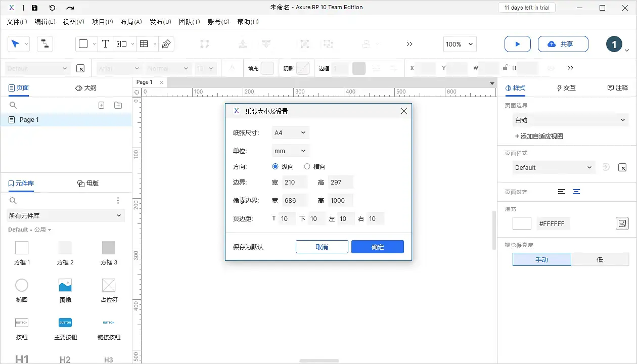Select the 纵向 orientation radio button
This screenshot has width=637, height=364.
pos(275,166)
